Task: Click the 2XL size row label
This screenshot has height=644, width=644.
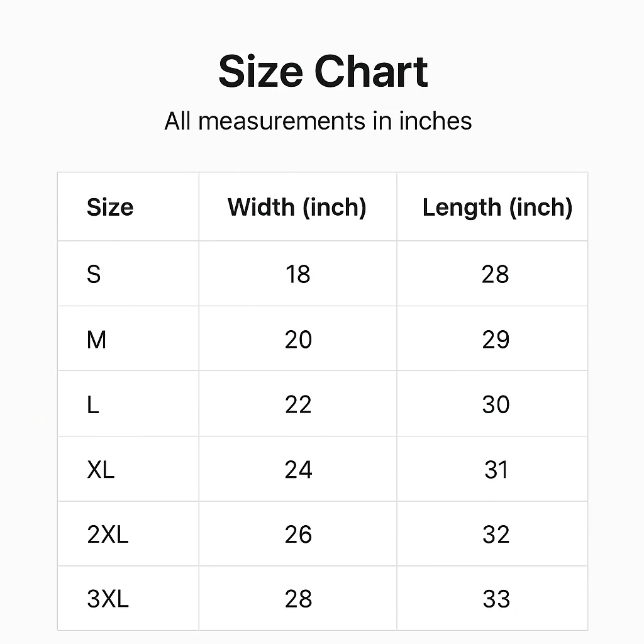Action: tap(108, 535)
